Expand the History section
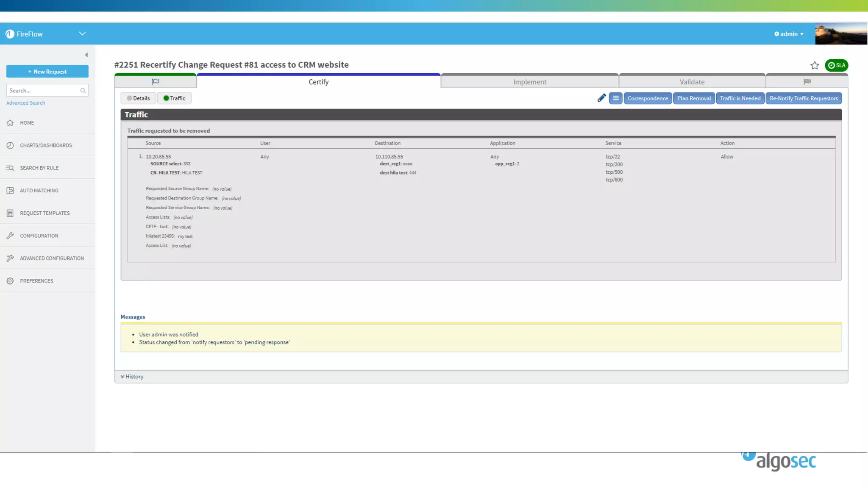This screenshot has width=868, height=488. (x=132, y=377)
